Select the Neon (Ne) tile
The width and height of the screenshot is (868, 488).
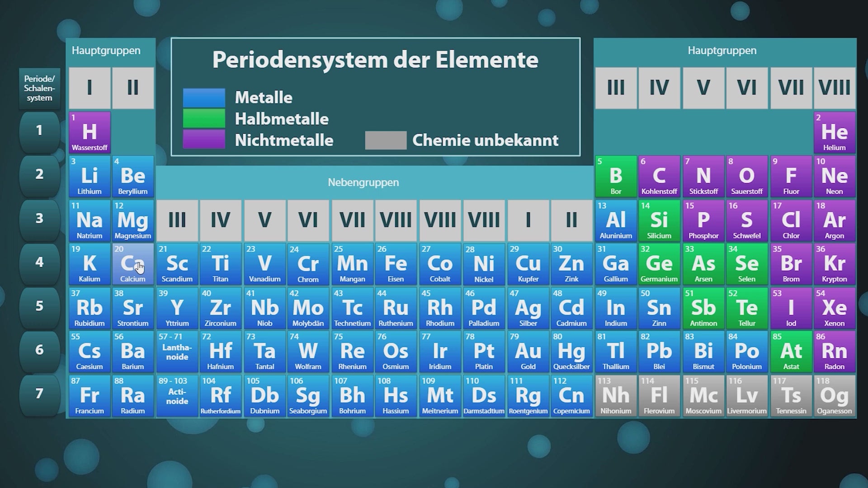[x=835, y=176]
